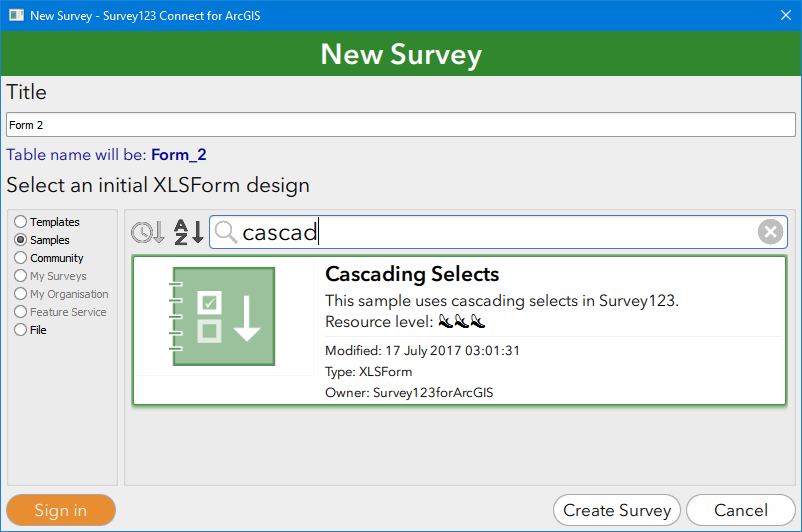Click the search magnifier icon
The height and width of the screenshot is (532, 802).
point(226,233)
